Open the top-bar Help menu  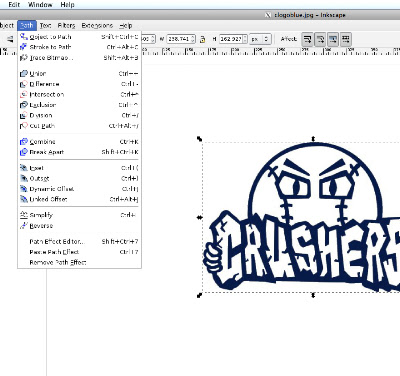click(x=67, y=5)
